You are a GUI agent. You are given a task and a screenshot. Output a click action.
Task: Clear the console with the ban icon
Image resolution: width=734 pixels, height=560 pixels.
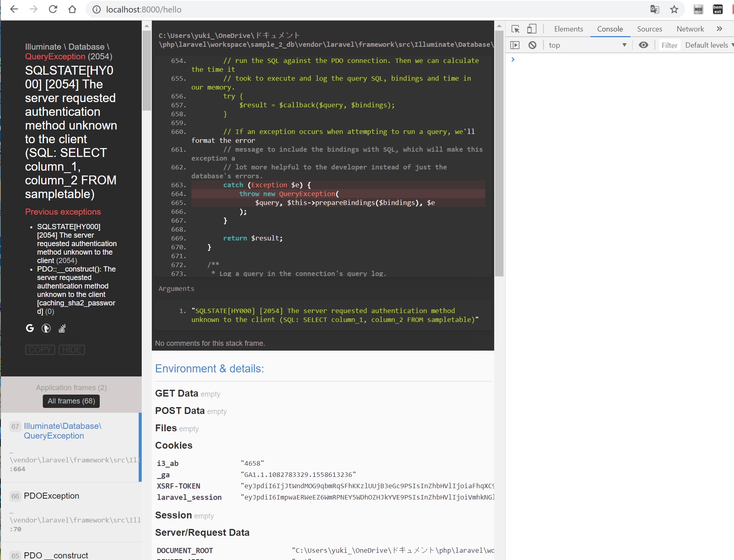(x=533, y=45)
